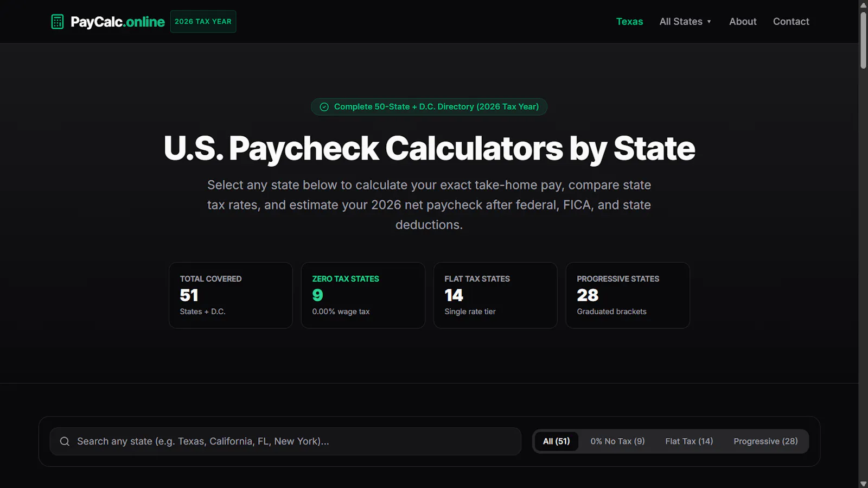Click the 'Graduated brackets' caption
Screen dimensions: 868x488
pyautogui.click(x=611, y=312)
